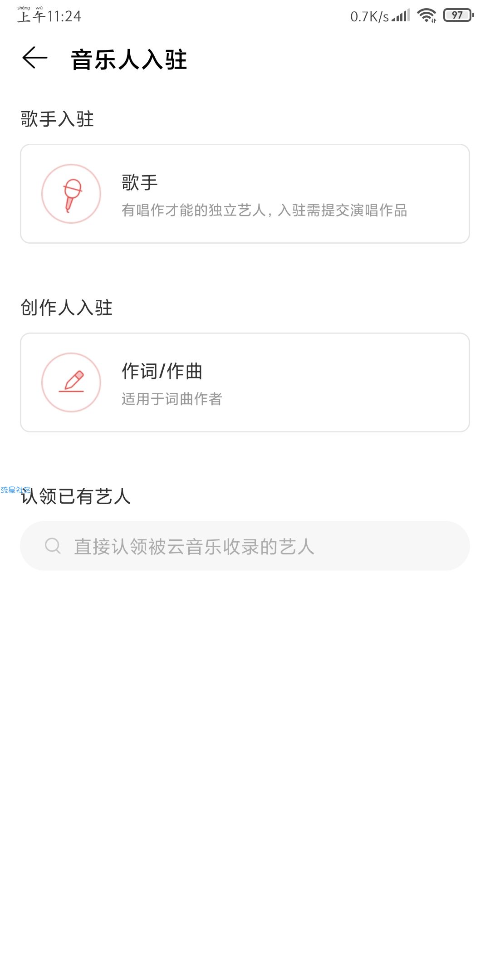Tap the Wi-Fi status icon
This screenshot has width=490, height=980.
pos(426,16)
